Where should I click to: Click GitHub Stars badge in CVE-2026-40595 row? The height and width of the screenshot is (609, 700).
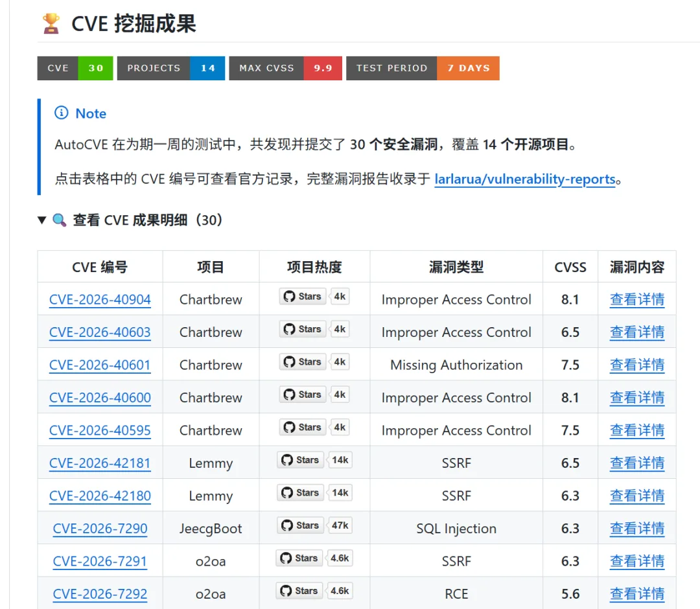pos(314,427)
